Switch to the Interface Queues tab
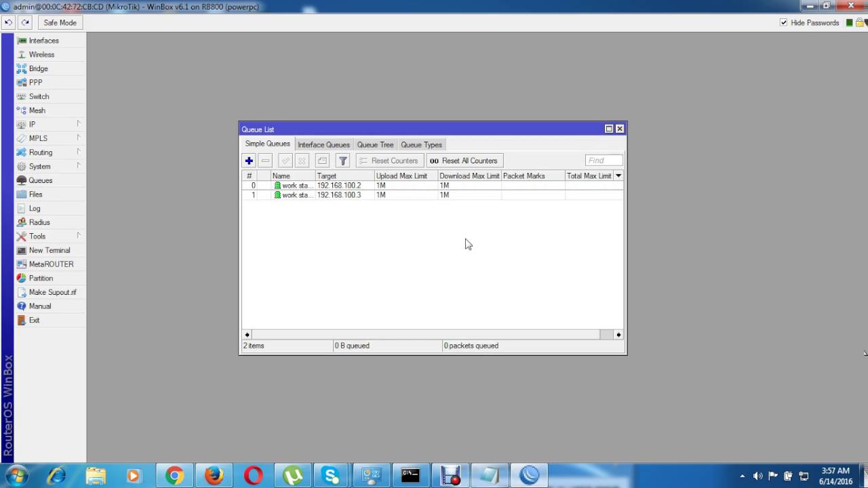Image resolution: width=868 pixels, height=488 pixels. 323,144
